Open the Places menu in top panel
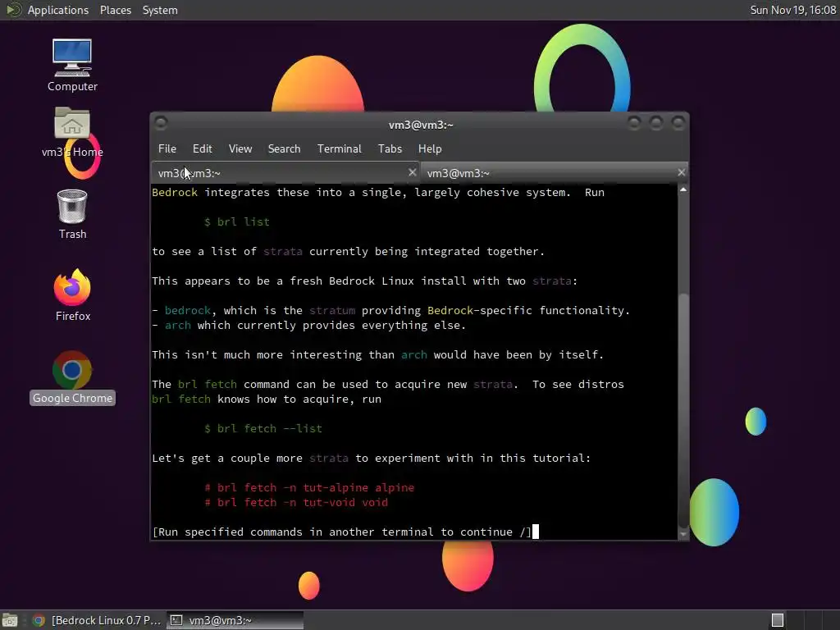This screenshot has width=840, height=630. 115,10
